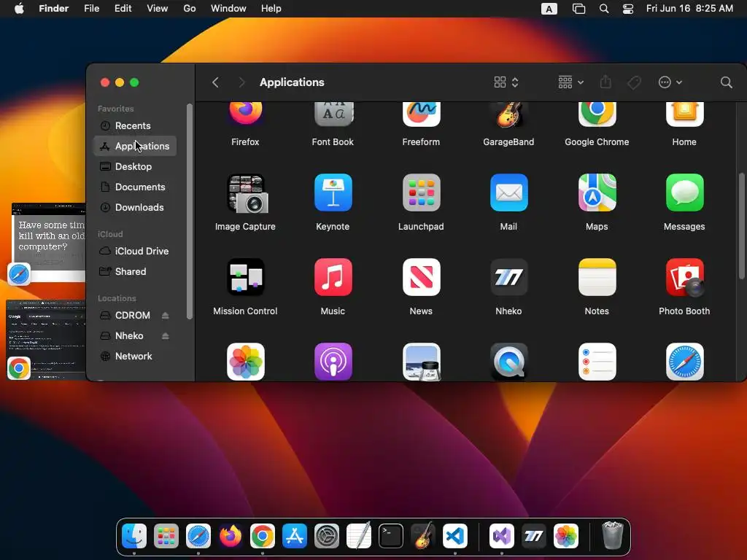747x560 pixels.
Task: Open the Go menu
Action: [190, 9]
